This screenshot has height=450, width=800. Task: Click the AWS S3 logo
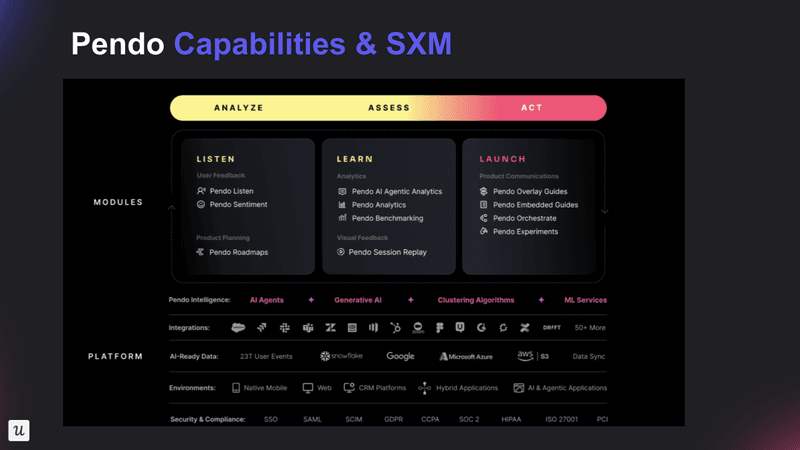click(x=533, y=356)
